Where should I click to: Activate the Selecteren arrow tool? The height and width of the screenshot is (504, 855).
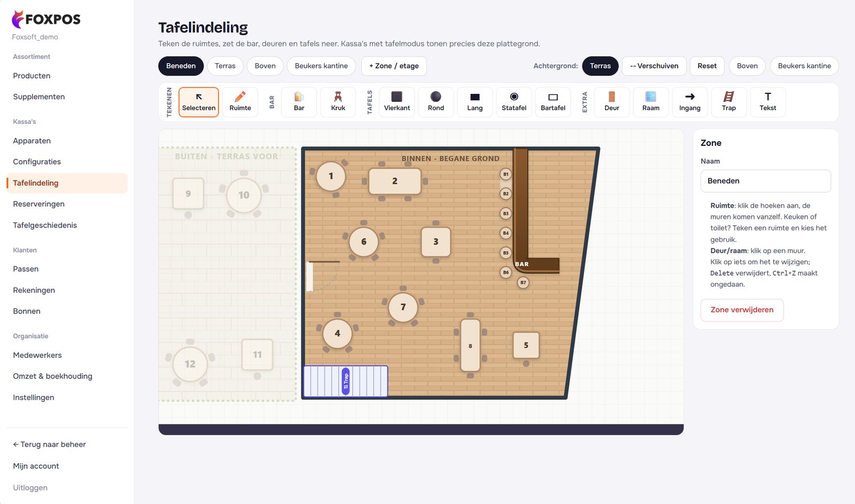pos(199,102)
